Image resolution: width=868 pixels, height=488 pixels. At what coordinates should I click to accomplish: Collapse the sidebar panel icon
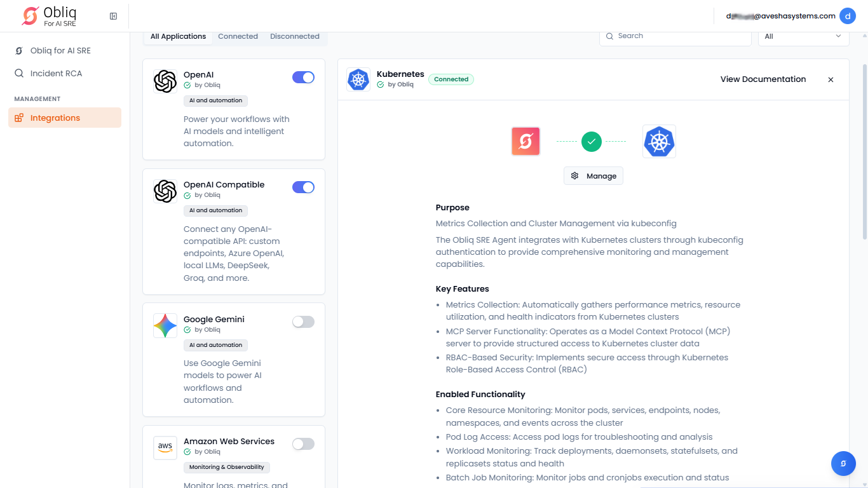(113, 16)
